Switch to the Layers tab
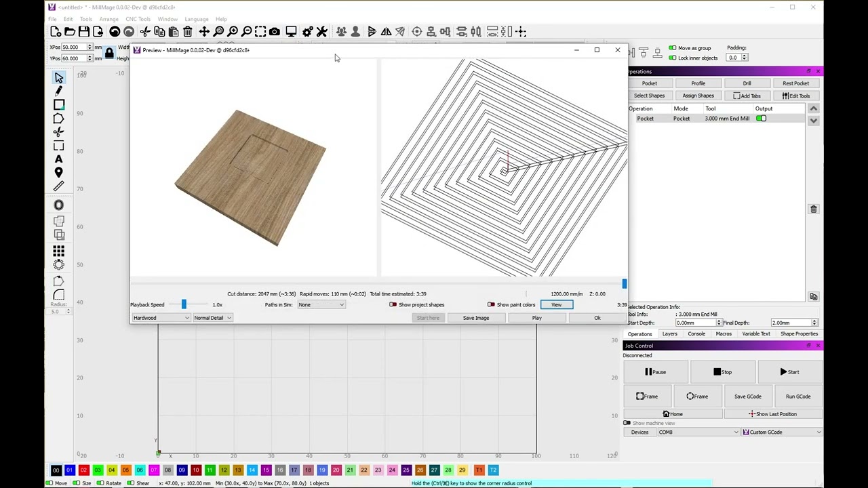 click(x=669, y=334)
